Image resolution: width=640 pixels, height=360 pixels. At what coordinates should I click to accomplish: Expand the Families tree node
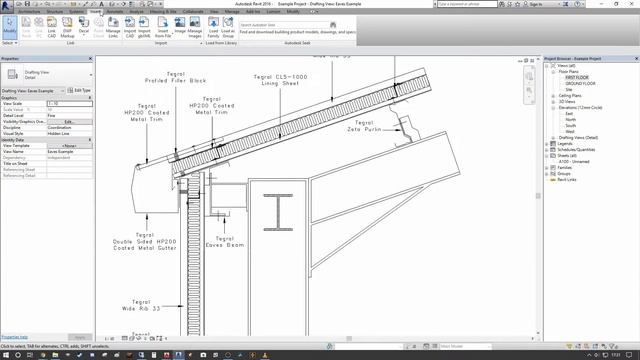547,168
